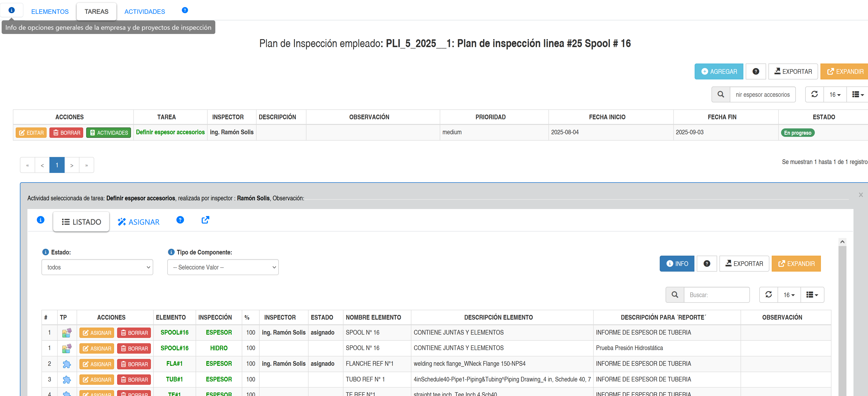Screen dimensions: 868x396
Task: Click black help icon next to AGREGAR
Action: [x=756, y=71]
